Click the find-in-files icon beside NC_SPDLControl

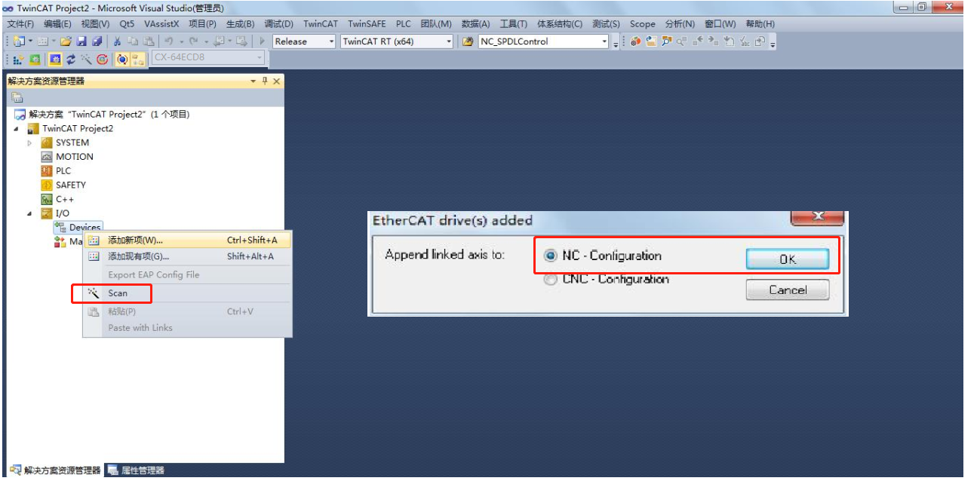click(x=468, y=41)
